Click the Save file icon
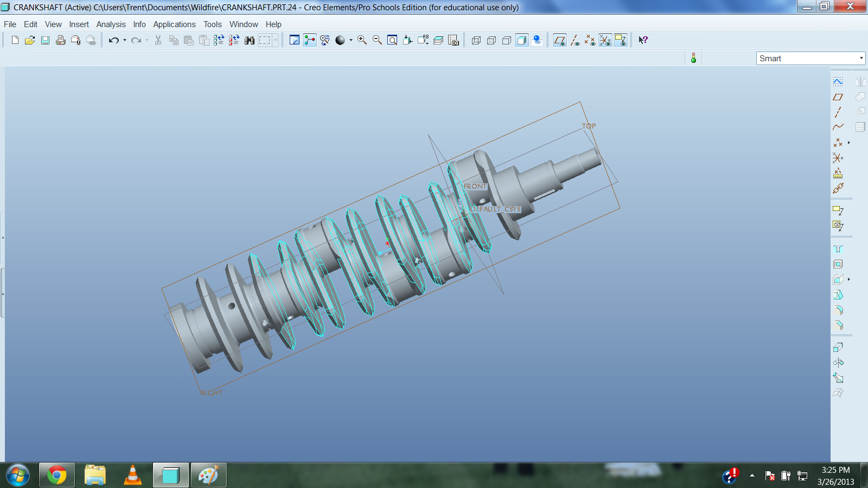868x488 pixels. [46, 40]
